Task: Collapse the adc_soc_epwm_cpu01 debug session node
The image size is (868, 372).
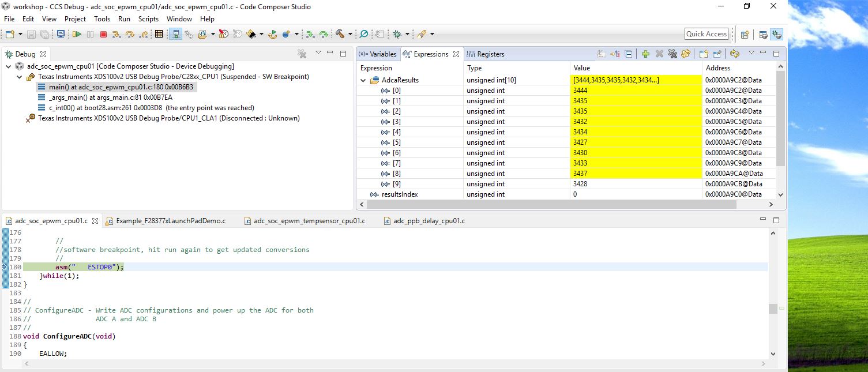Action: point(9,66)
